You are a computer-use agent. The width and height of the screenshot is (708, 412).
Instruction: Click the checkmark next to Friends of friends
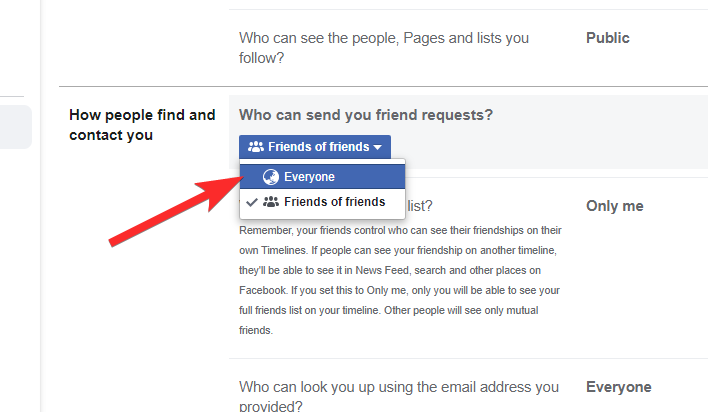pos(252,202)
